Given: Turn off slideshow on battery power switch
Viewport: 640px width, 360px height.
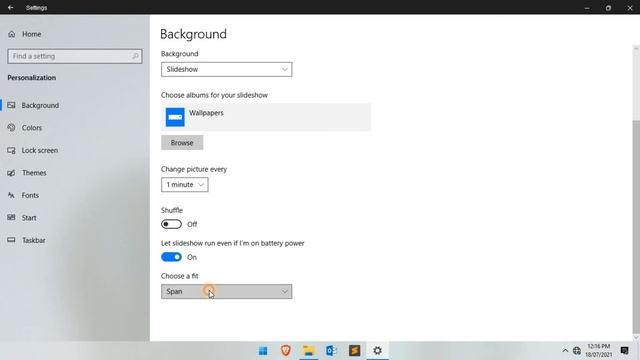Looking at the screenshot, I should (x=171, y=257).
